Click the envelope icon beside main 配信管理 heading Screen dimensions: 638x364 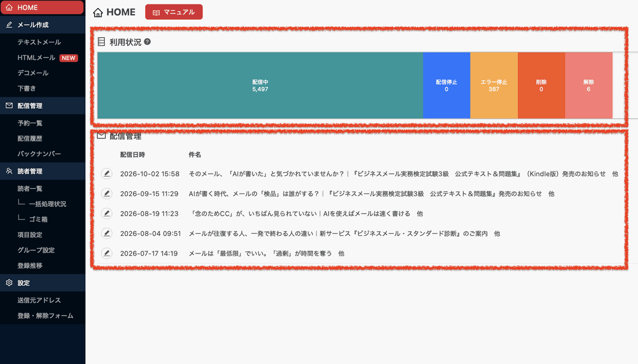pos(101,136)
